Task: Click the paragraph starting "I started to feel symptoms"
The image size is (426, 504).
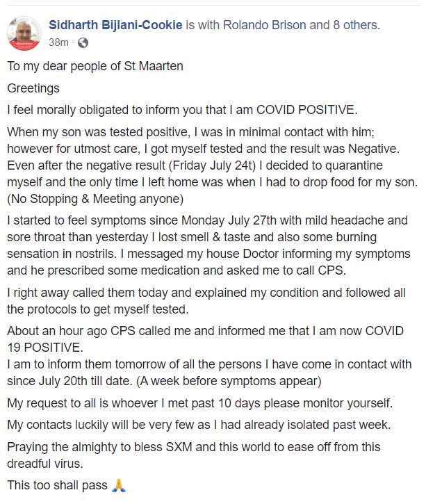Action: pyautogui.click(x=208, y=245)
